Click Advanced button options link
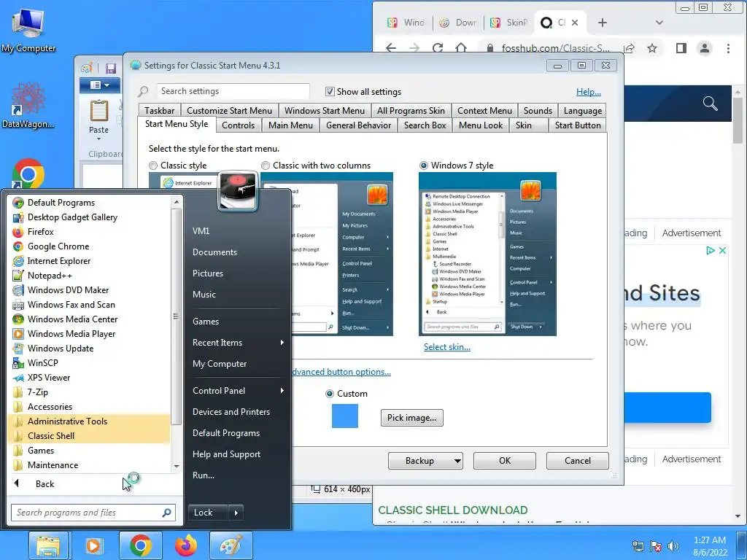The image size is (747, 560). pos(341,372)
